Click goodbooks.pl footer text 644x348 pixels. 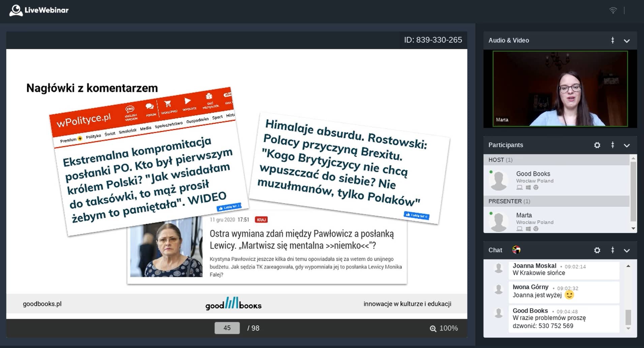(42, 304)
